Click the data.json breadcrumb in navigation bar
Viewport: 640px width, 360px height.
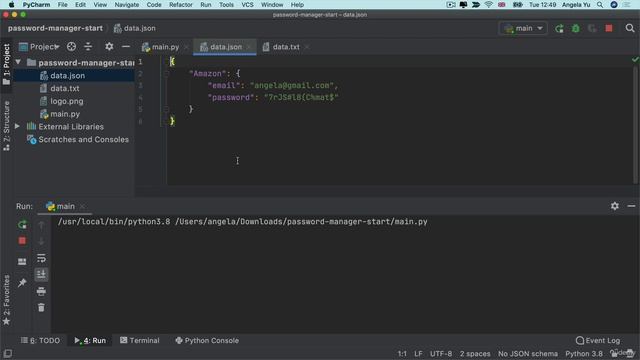[135, 28]
